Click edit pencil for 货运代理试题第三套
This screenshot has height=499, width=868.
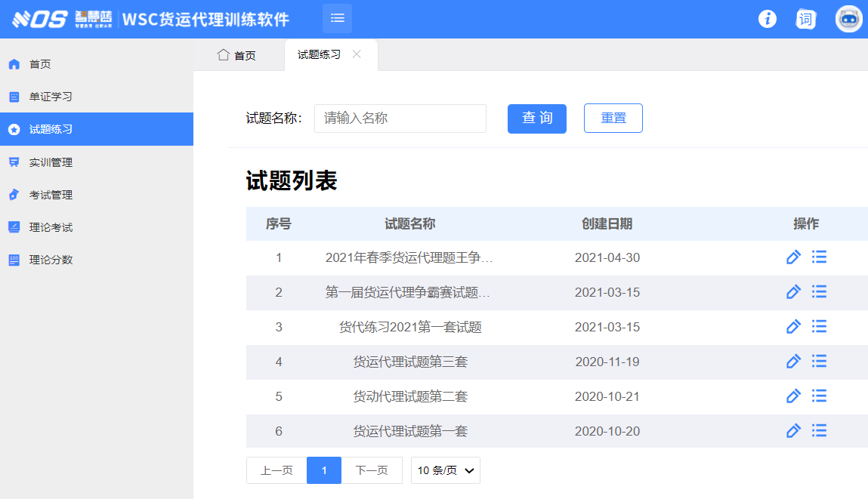click(x=793, y=362)
